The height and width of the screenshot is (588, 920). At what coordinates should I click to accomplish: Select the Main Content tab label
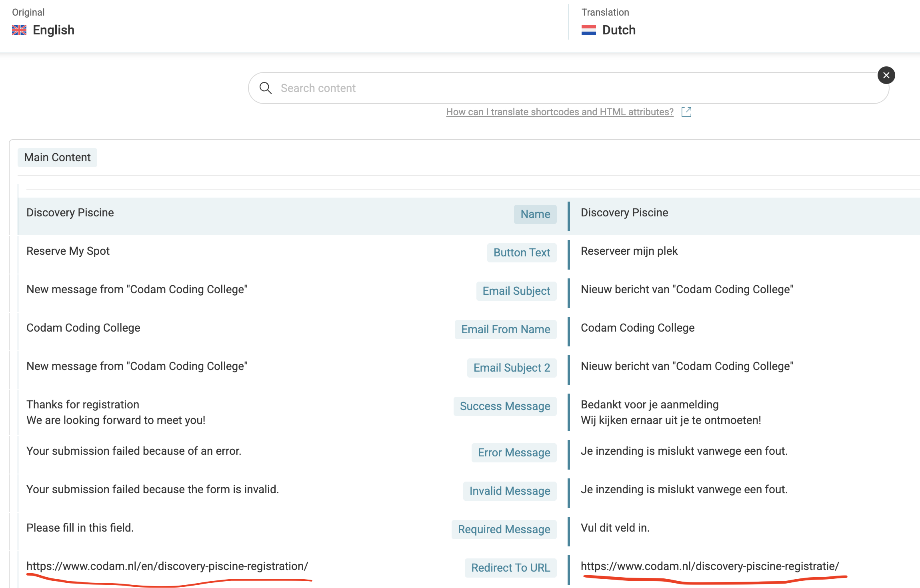pyautogui.click(x=57, y=157)
